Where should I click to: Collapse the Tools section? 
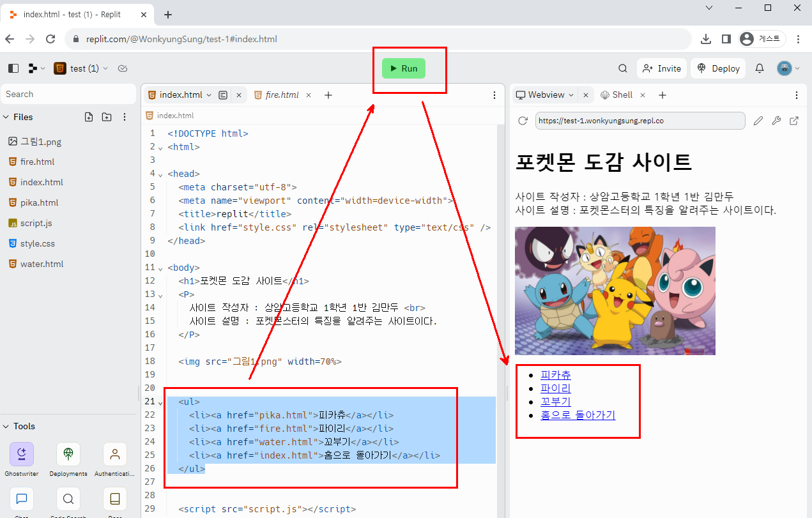pos(6,426)
